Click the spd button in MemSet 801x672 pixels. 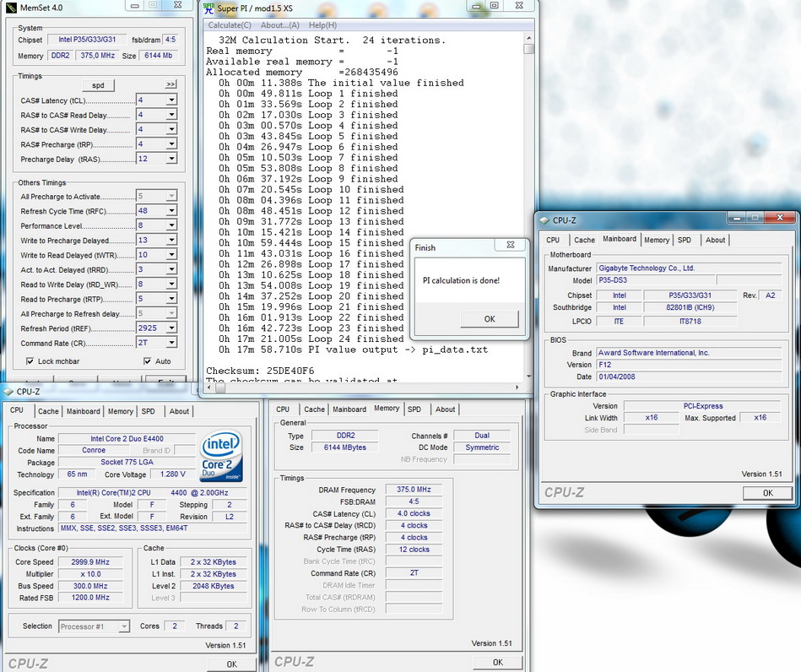click(x=98, y=85)
